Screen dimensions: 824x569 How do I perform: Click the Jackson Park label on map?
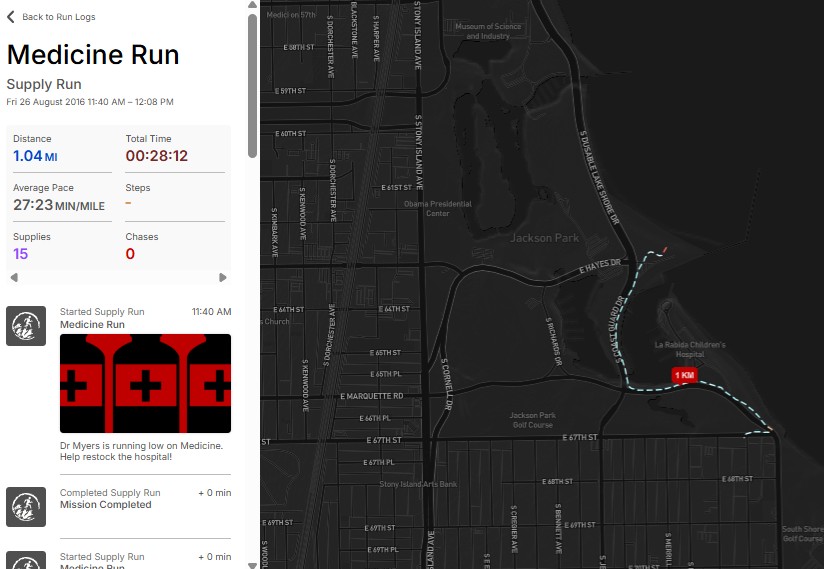pyautogui.click(x=544, y=238)
